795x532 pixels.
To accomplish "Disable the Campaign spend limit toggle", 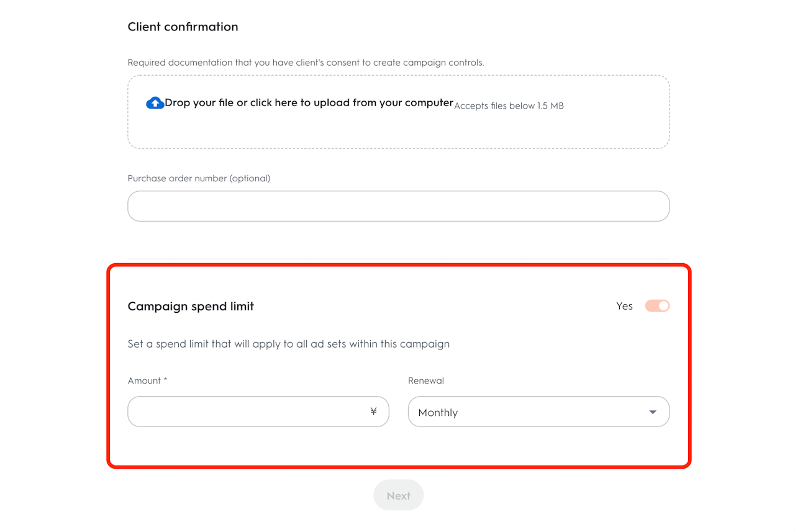I will tap(657, 306).
